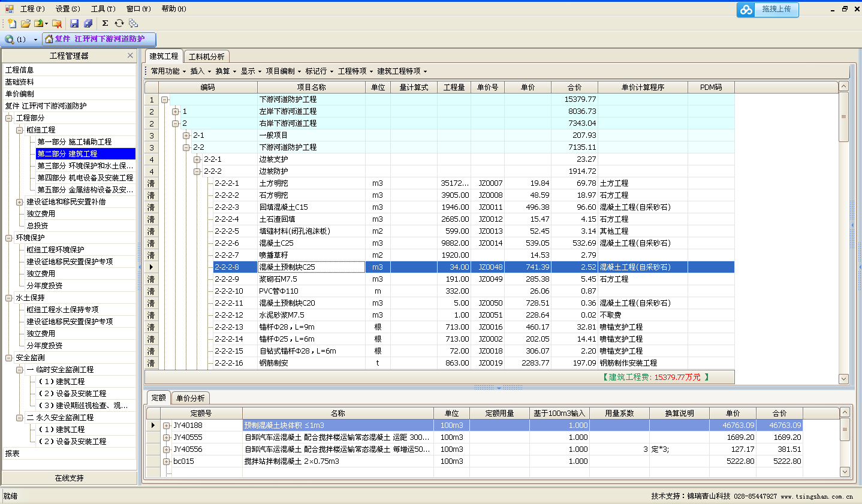
Task: Expand row 2-2-1 边坡支护 in grid
Action: (x=197, y=159)
